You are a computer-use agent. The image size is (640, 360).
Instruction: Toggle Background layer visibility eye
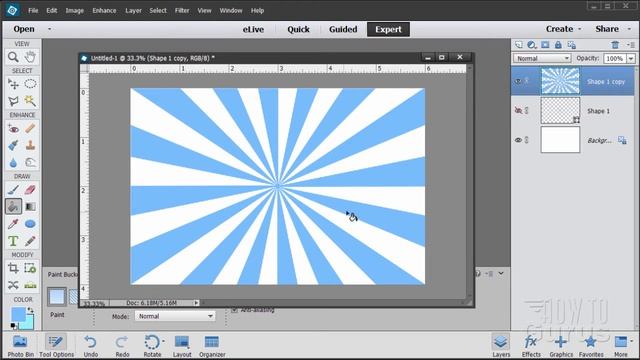[518, 140]
